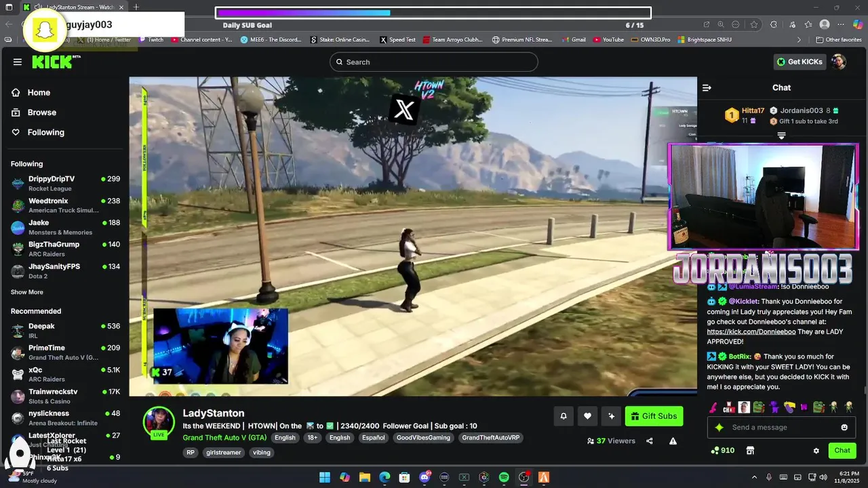Image resolution: width=868 pixels, height=488 pixels.
Task: Open Gmail bookmark
Action: [x=574, y=40]
